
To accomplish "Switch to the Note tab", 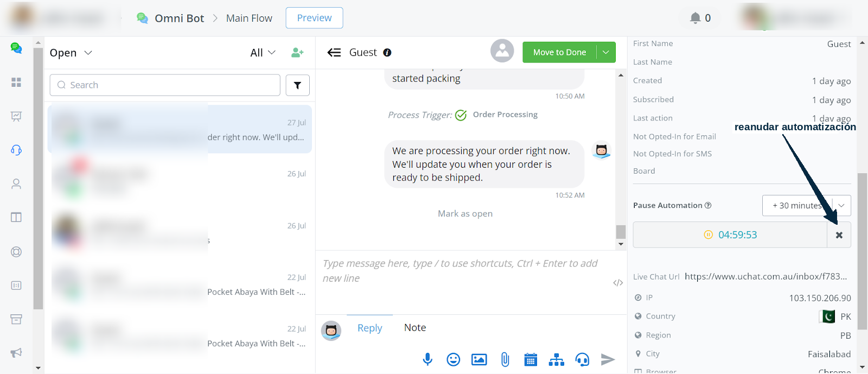I will 415,328.
